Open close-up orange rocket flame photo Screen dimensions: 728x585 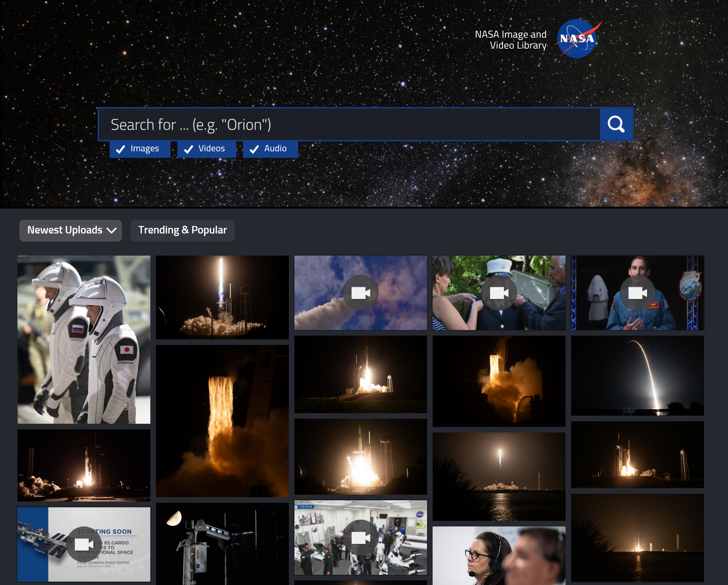click(x=222, y=421)
